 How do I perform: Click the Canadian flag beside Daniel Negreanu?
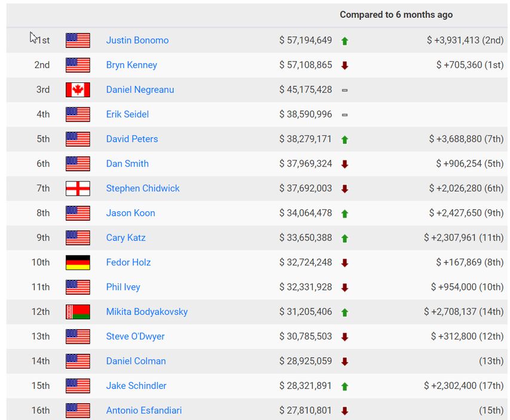(x=78, y=90)
